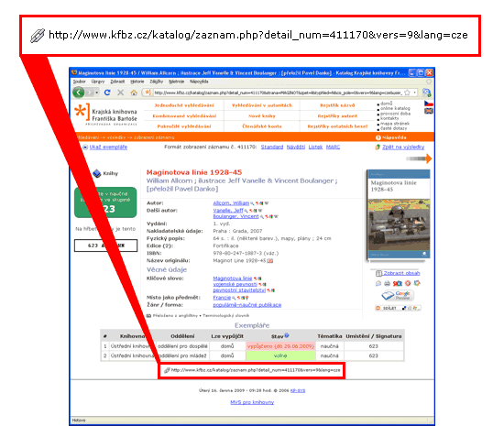Open Nápověda help in the orange bar
This screenshot has width=504, height=426.
pos(391,137)
